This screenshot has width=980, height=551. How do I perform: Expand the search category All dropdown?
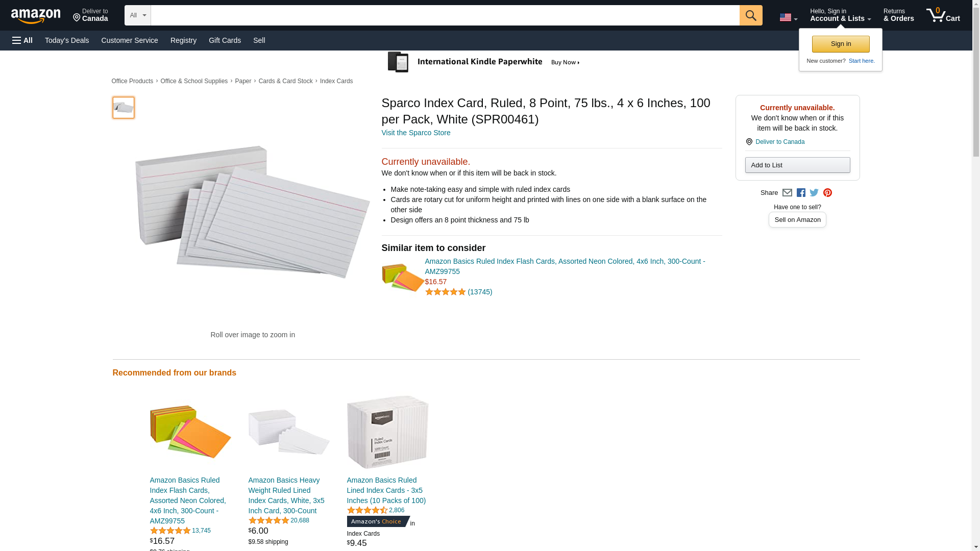(137, 15)
